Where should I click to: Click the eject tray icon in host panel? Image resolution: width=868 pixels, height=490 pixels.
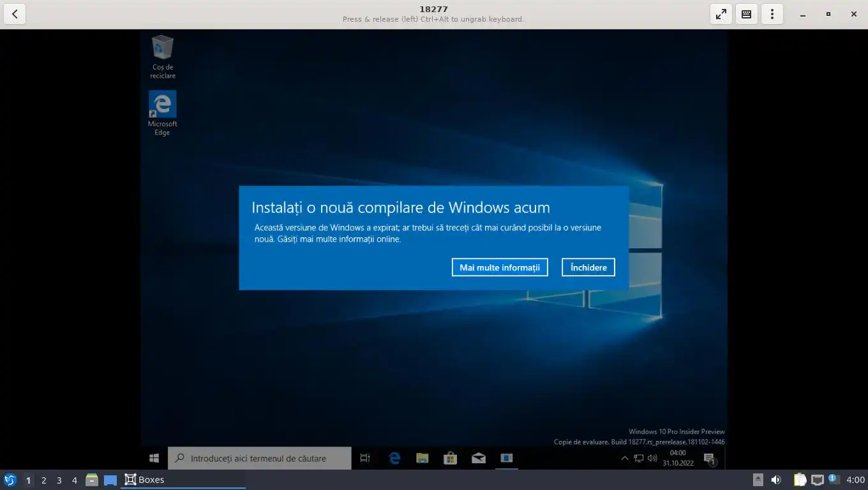[x=758, y=480]
